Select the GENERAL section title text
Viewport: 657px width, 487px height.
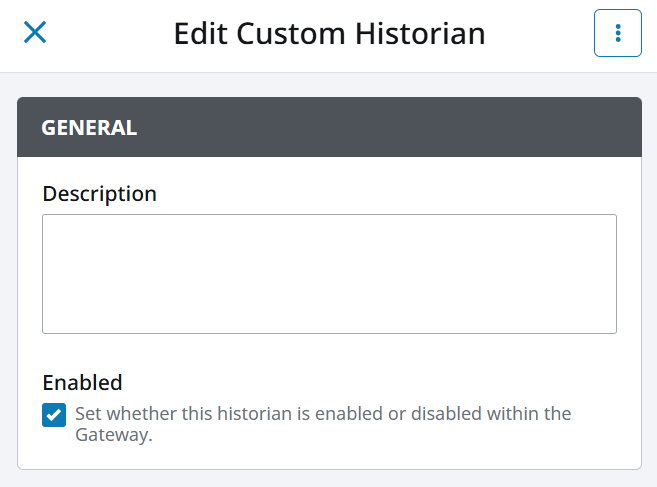click(88, 127)
